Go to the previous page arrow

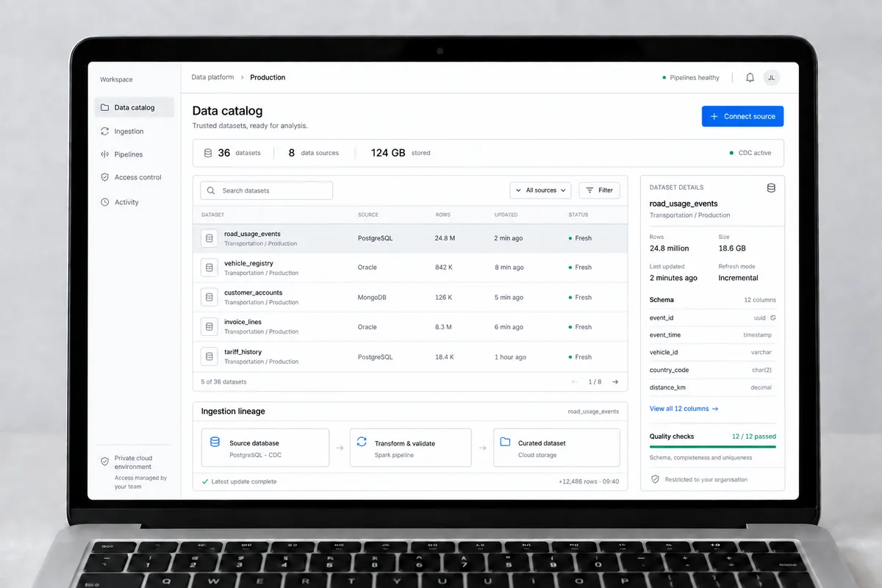point(575,382)
